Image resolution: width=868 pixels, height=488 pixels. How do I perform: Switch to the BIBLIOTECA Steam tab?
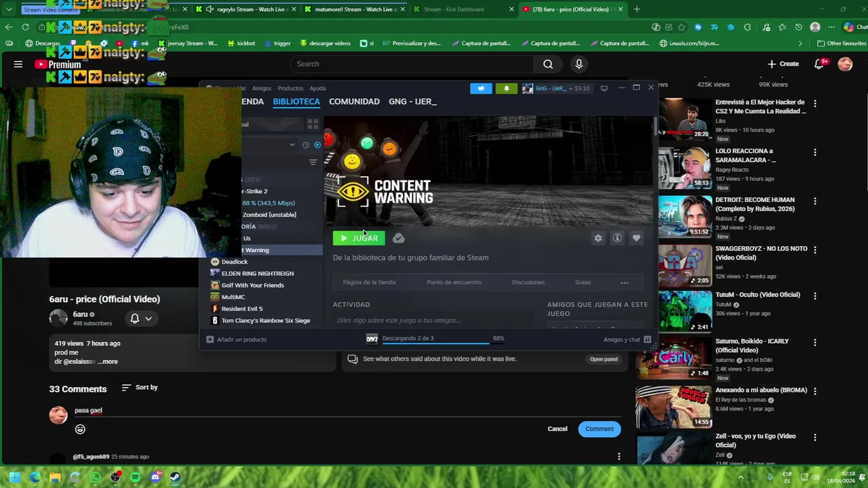[296, 102]
